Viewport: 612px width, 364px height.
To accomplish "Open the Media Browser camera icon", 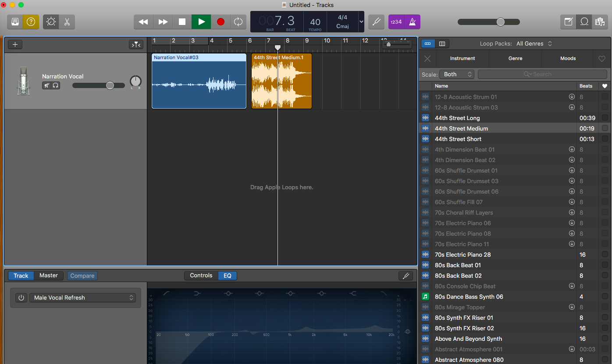I will click(x=600, y=22).
